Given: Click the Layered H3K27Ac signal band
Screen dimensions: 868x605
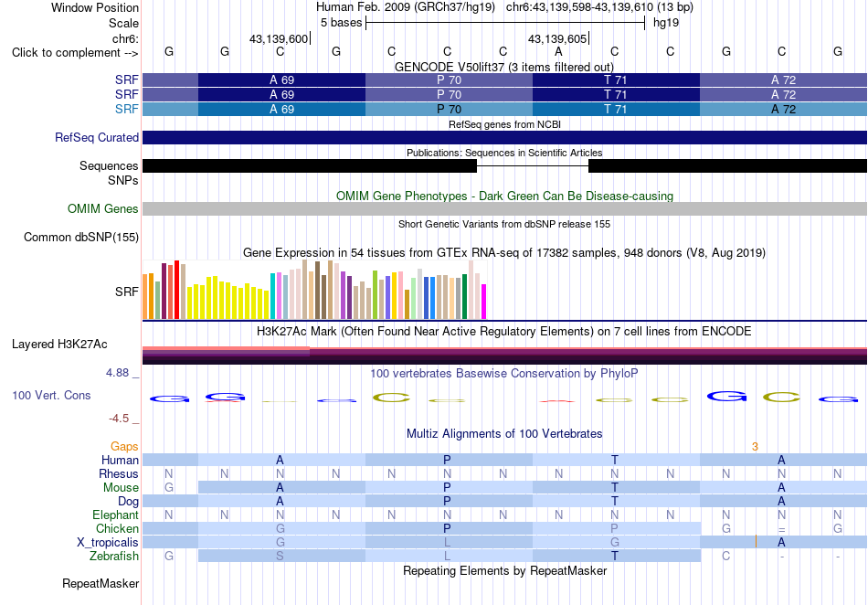Looking at the screenshot, I should point(504,356).
